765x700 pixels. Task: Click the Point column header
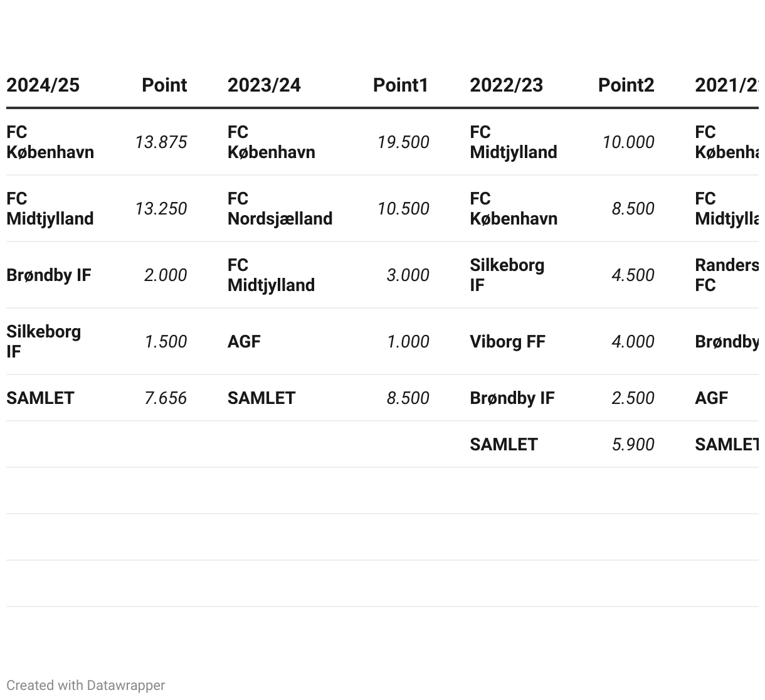coord(164,85)
